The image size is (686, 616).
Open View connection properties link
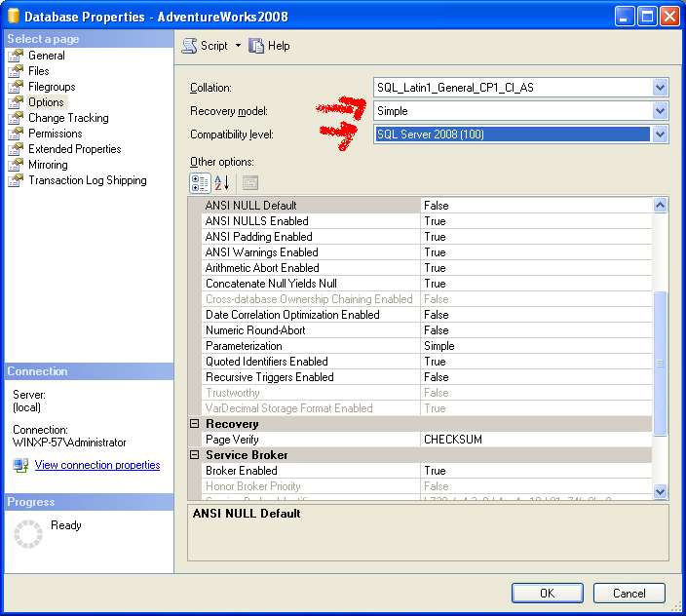97,465
